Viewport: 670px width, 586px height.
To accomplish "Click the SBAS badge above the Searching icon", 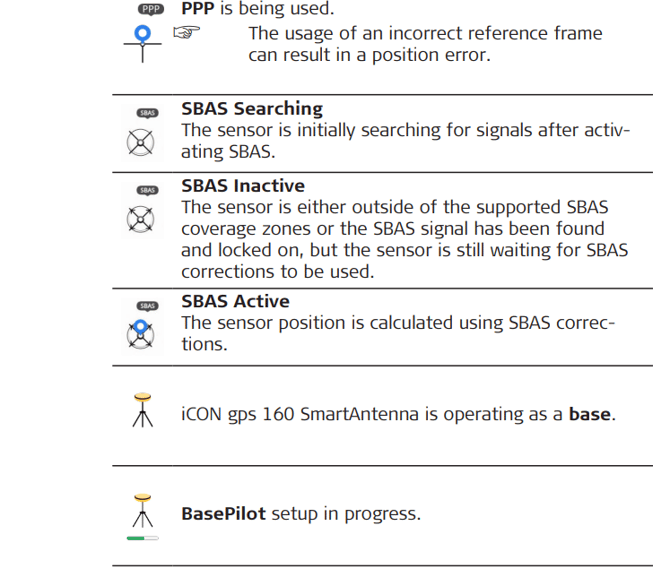I will (147, 113).
